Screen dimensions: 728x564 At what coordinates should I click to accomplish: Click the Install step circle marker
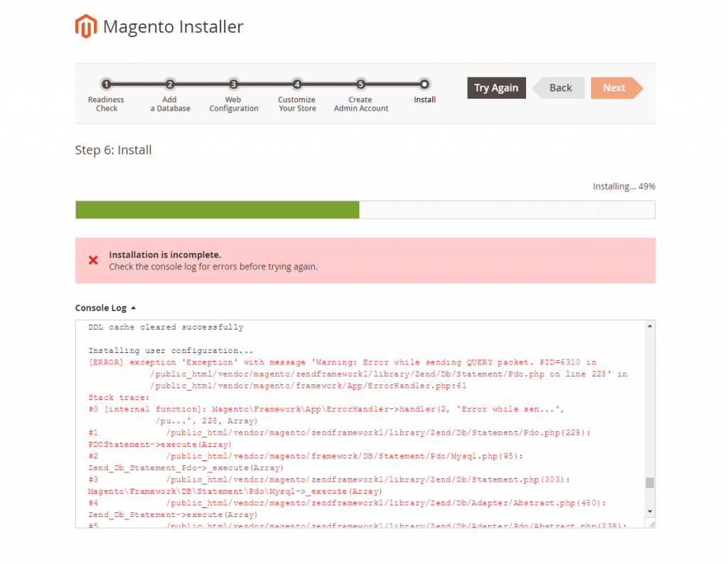coord(424,85)
